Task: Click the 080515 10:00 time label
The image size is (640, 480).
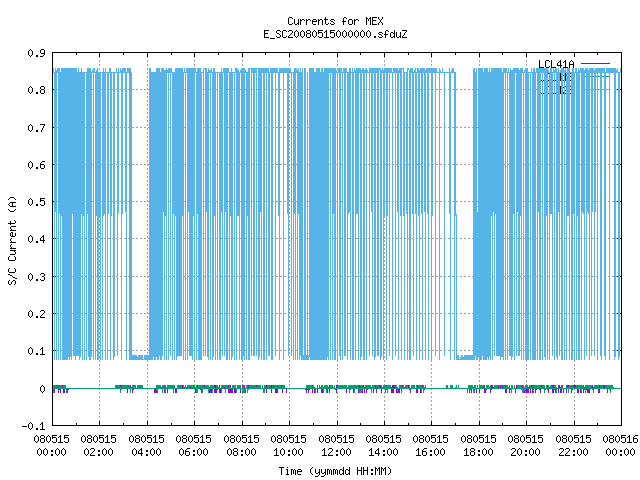Action: 288,446
